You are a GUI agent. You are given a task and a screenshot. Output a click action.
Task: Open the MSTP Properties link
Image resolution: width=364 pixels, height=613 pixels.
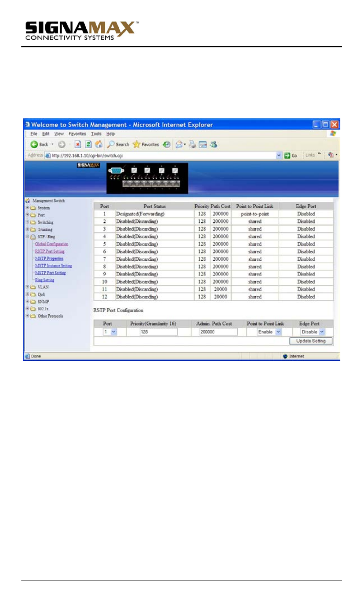[49, 259]
